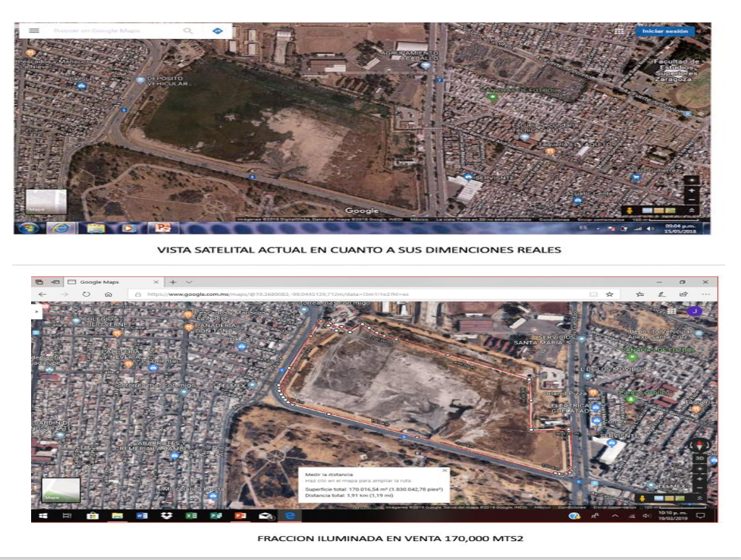This screenshot has width=741, height=560.
Task: Click blue directions icon in upper Maps
Action: tap(217, 30)
